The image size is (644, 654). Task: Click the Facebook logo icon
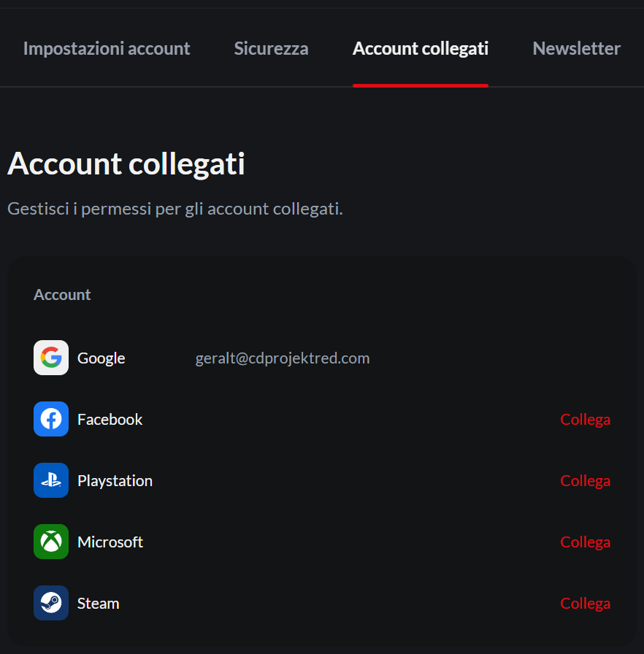pyautogui.click(x=51, y=419)
